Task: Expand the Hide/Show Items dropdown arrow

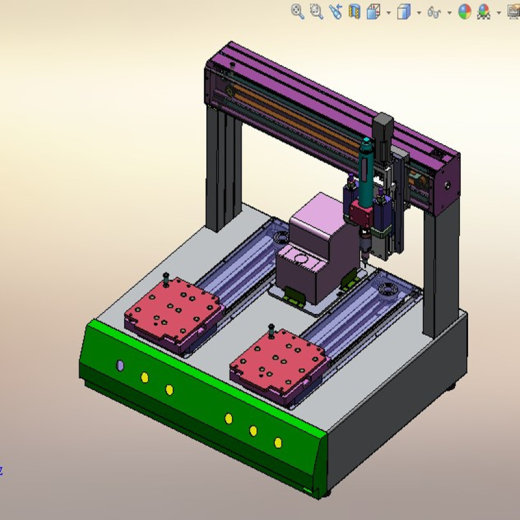Action: (x=449, y=13)
